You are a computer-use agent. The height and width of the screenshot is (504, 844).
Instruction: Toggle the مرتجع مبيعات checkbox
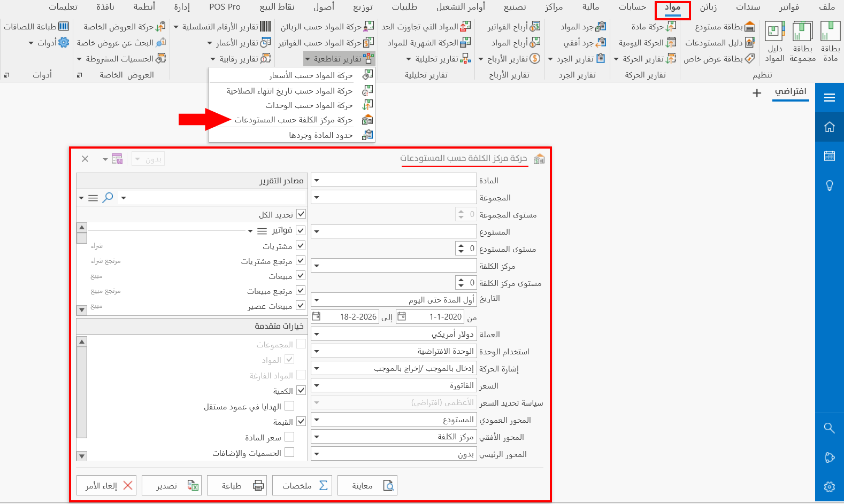(301, 290)
